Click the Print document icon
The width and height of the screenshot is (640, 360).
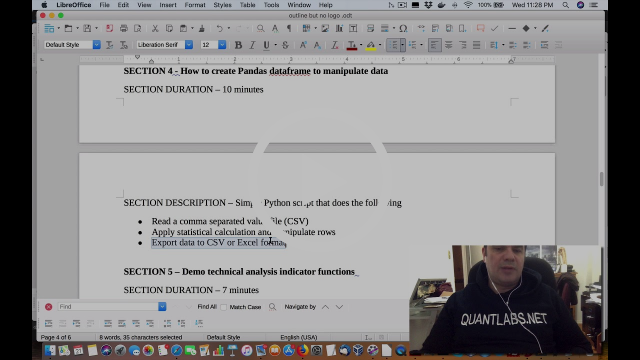point(124,28)
